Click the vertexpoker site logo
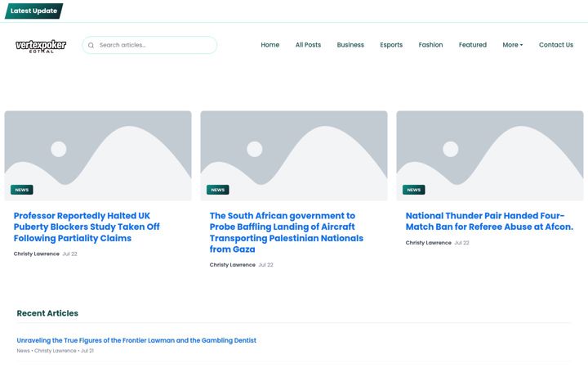 tap(41, 46)
